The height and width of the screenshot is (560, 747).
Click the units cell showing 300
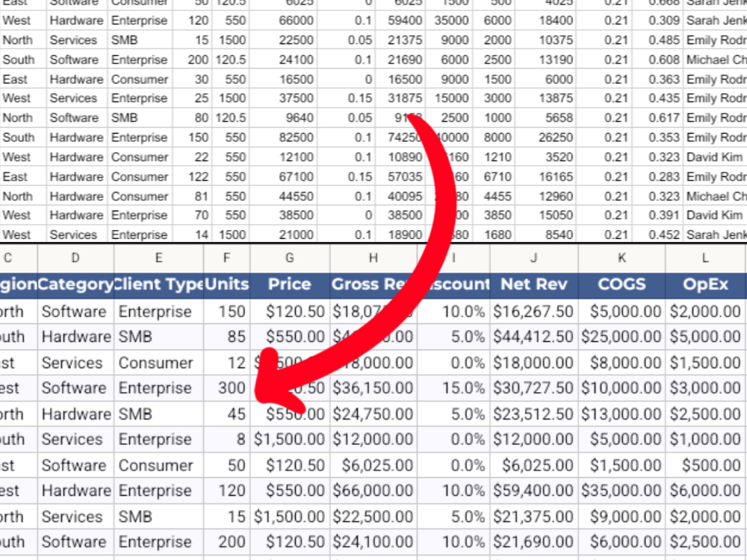(227, 388)
